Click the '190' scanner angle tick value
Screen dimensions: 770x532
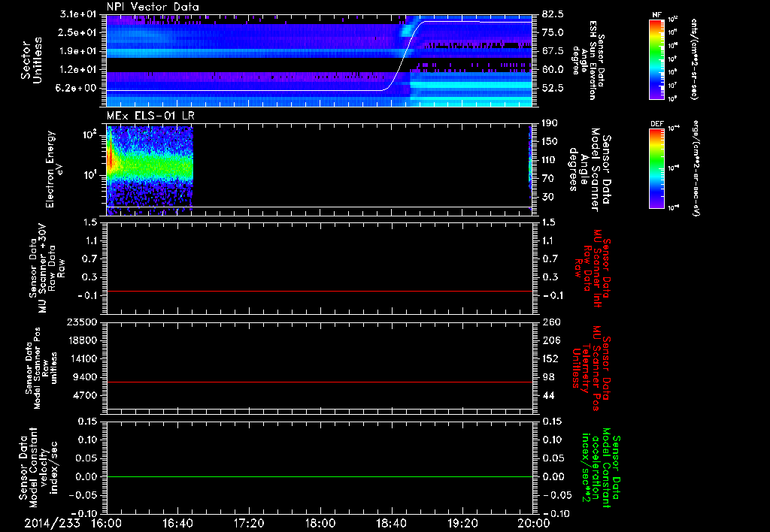[550, 123]
